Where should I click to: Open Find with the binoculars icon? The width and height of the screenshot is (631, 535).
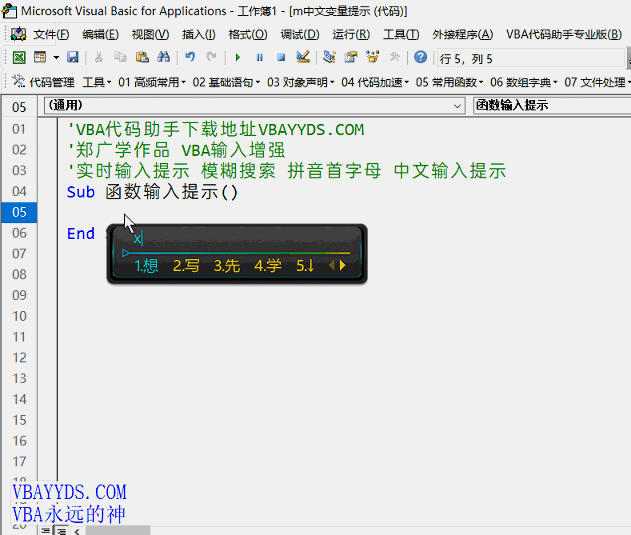point(163,58)
